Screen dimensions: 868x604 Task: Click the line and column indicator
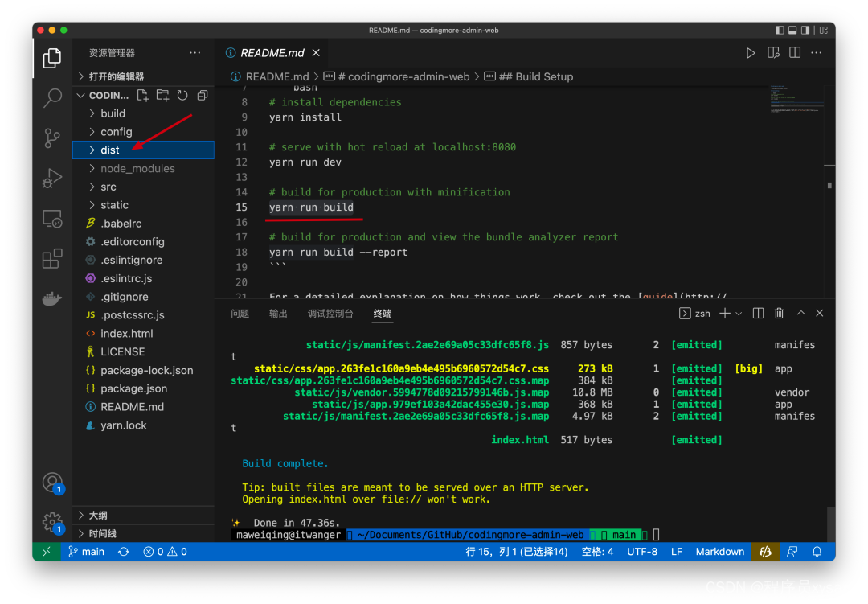click(x=517, y=552)
